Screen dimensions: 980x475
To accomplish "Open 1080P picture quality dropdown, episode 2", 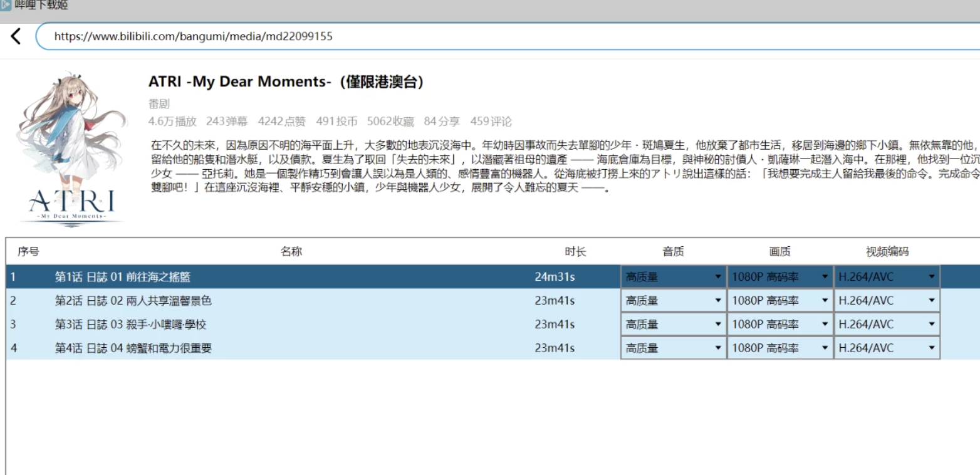I will (780, 301).
